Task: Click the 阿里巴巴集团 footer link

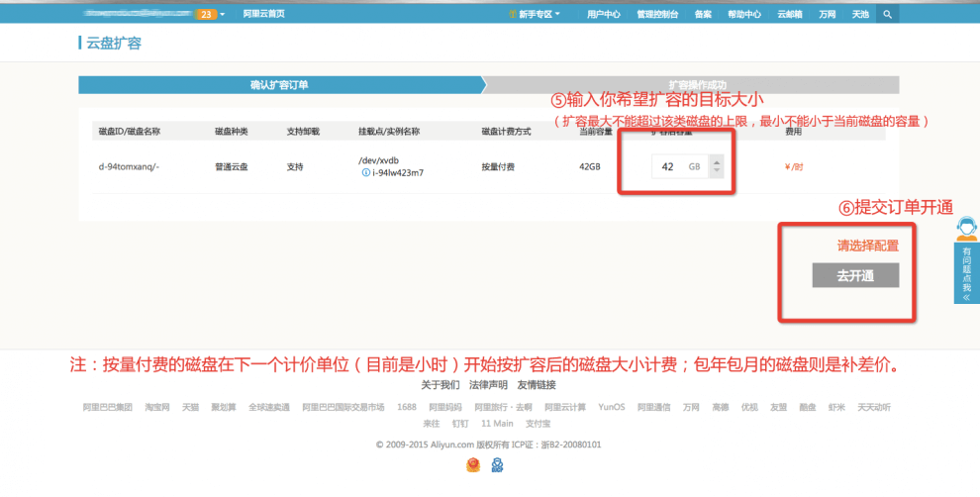Action: click(108, 408)
